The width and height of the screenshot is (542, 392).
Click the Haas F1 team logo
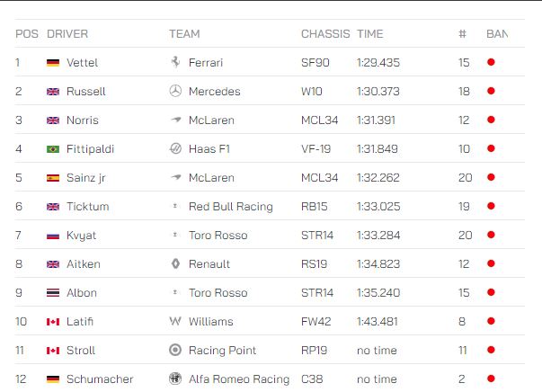click(x=175, y=148)
